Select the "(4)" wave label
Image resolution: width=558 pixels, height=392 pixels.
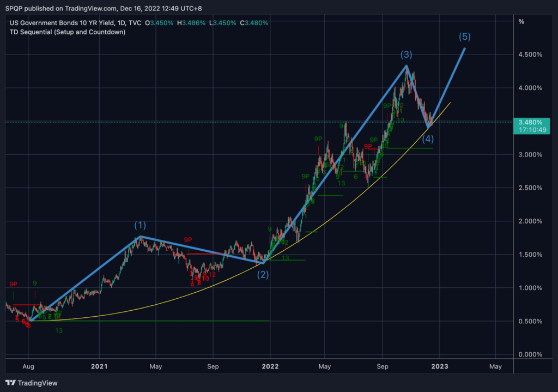428,139
